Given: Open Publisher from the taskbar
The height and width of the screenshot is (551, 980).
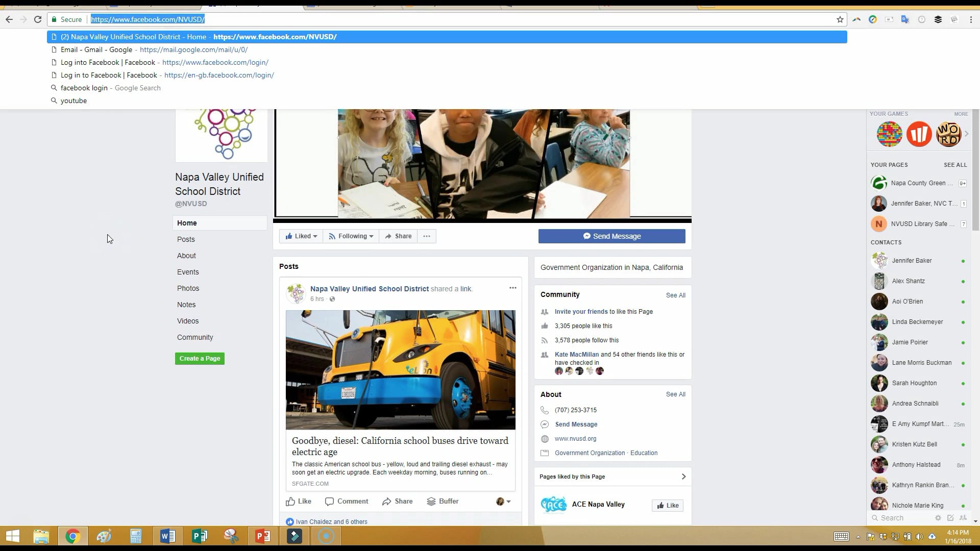Looking at the screenshot, I should click(x=200, y=536).
